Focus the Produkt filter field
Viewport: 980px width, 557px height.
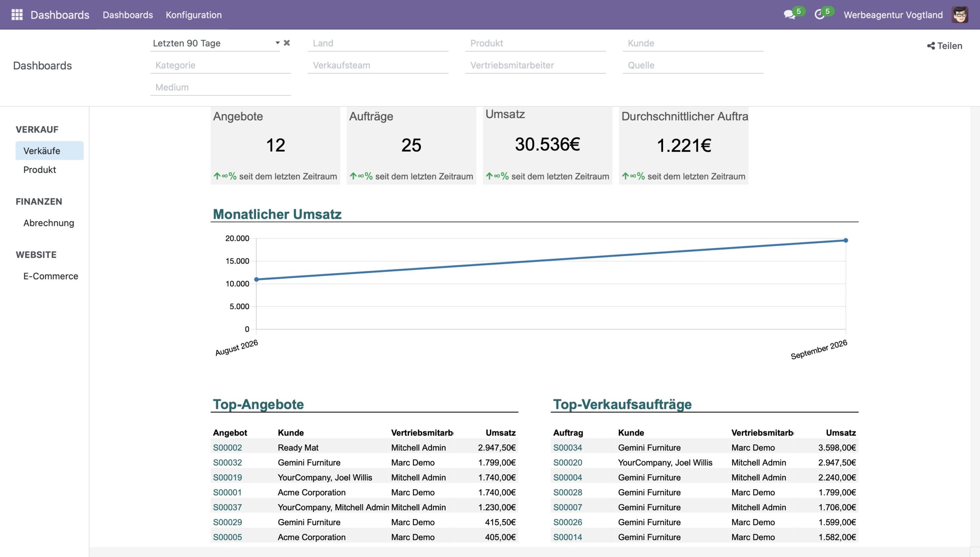[535, 43]
